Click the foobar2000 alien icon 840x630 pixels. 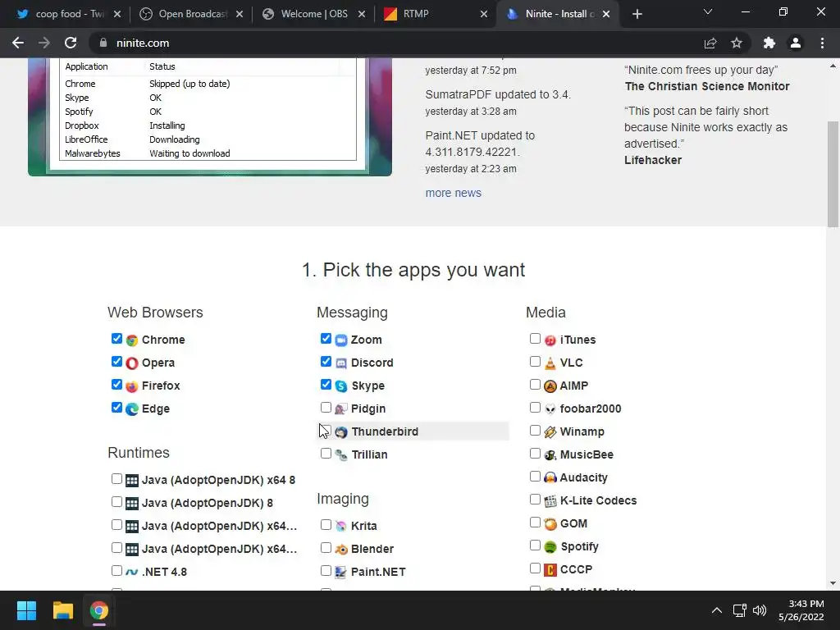point(550,409)
